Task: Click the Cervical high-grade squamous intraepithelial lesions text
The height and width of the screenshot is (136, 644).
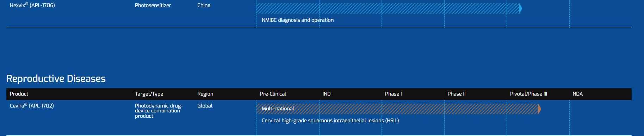Action: point(330,121)
